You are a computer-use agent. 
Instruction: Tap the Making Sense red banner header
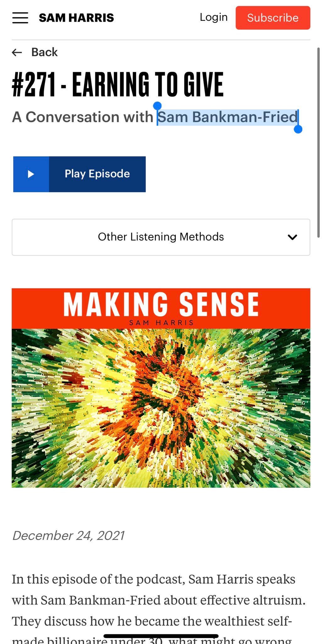point(161,308)
